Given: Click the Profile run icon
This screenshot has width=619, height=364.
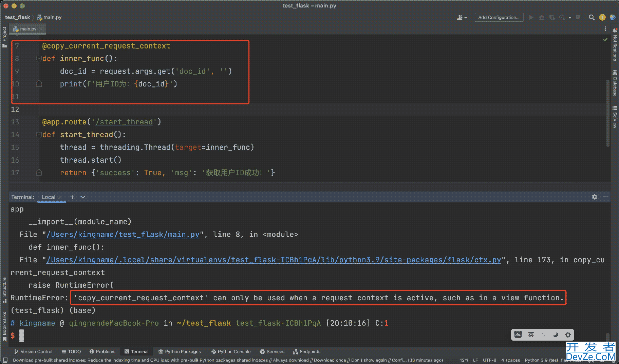Looking at the screenshot, I should [562, 17].
